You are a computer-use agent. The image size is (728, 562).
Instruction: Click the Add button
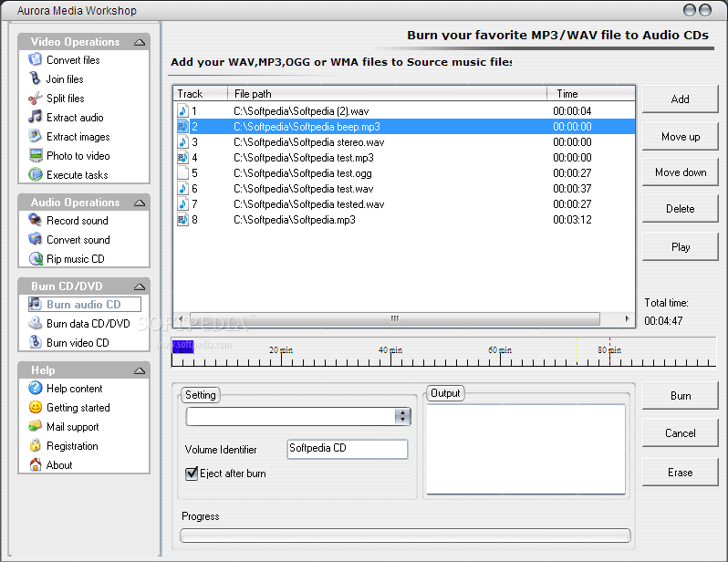680,99
